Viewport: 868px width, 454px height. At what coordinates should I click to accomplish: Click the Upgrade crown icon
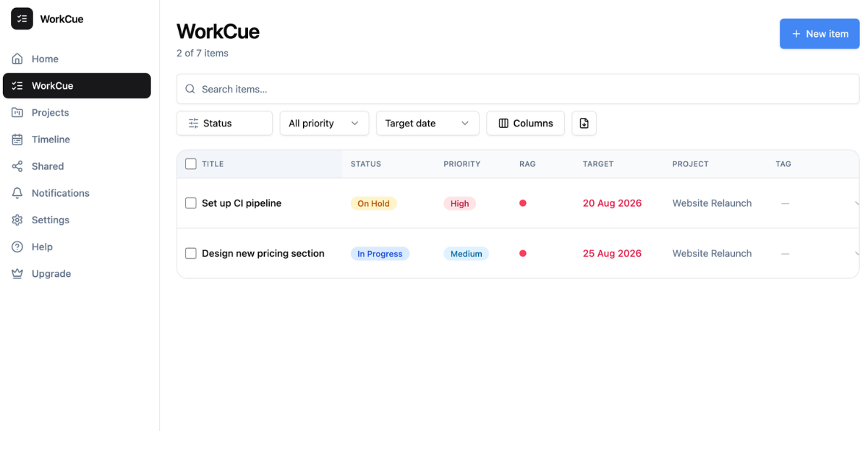coord(17,273)
